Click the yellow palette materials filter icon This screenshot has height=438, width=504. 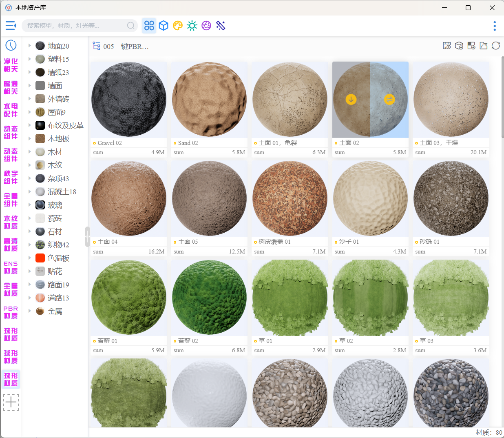(178, 26)
